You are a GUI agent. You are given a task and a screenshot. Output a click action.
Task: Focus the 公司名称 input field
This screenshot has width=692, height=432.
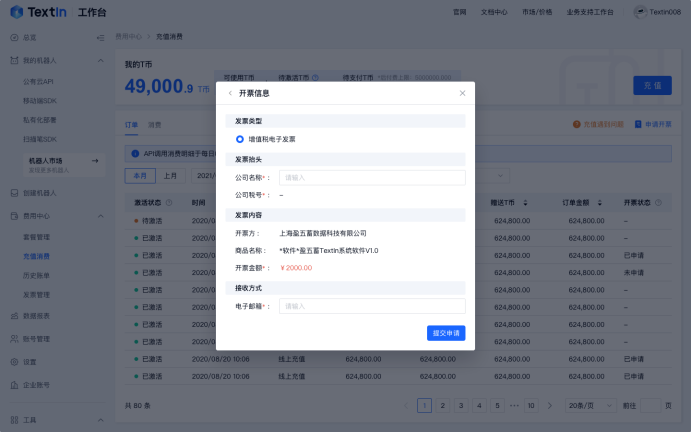tap(372, 177)
